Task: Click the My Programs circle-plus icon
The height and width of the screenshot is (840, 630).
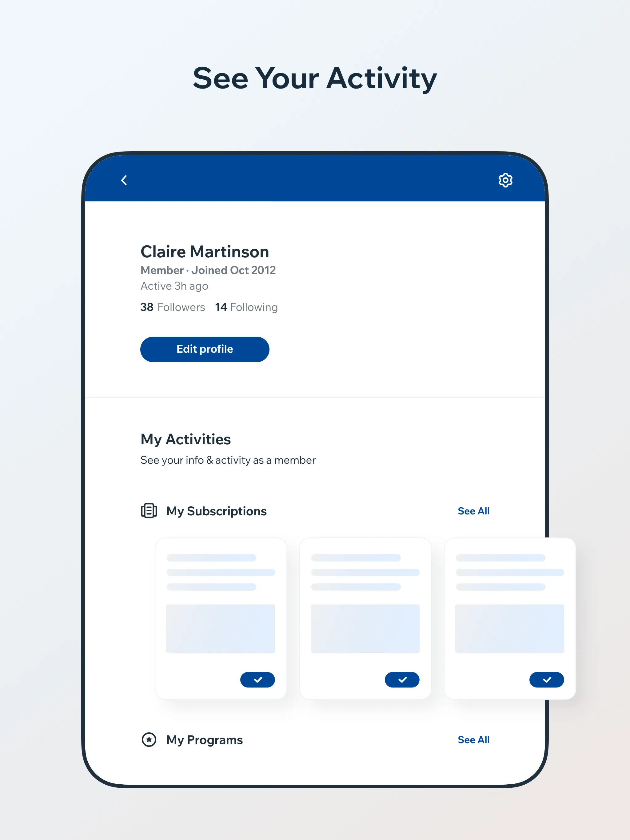Action: click(149, 739)
